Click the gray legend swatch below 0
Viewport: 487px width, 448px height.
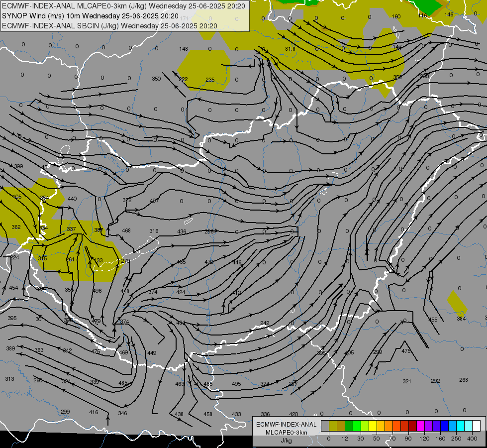point(325,426)
